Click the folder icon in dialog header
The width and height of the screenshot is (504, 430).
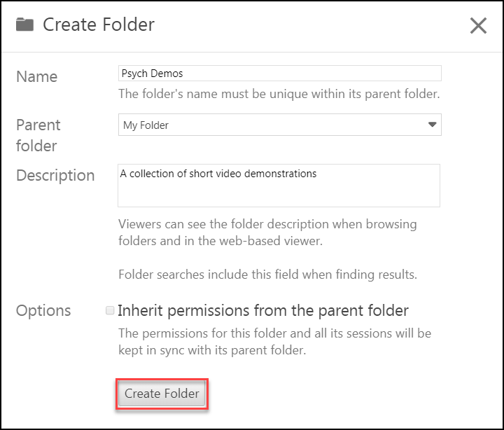(x=25, y=25)
